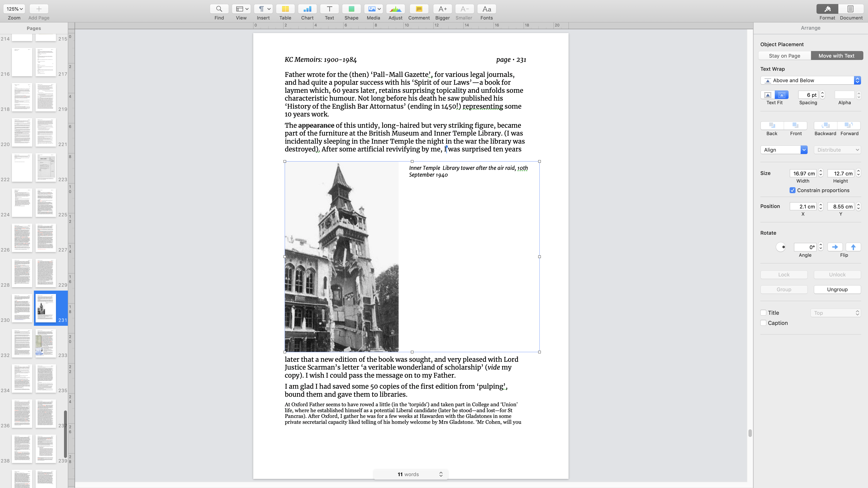Image resolution: width=868 pixels, height=488 pixels.
Task: Add a Comment using toolbar icon
Action: [x=419, y=9]
